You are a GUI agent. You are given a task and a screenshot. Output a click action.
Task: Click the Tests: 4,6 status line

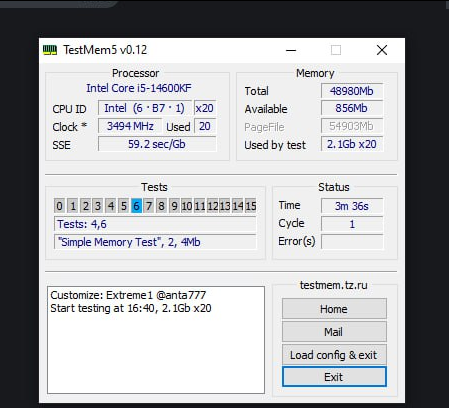coord(155,224)
